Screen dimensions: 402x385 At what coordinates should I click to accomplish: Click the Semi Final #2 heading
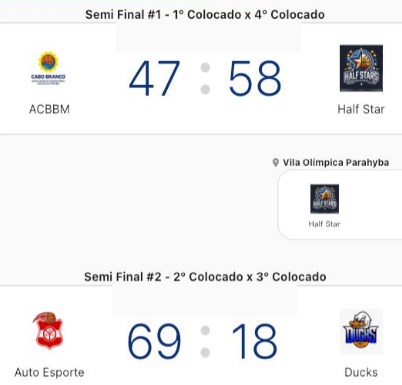[x=205, y=277]
